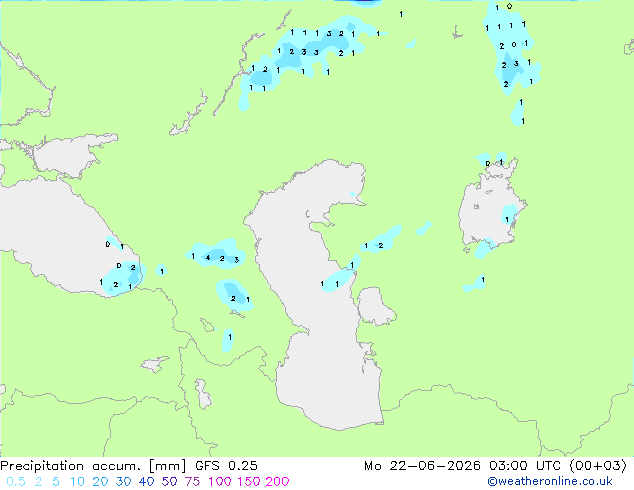The height and width of the screenshot is (490, 634).
Task: Choose the 40 mm legend value
Action: (x=146, y=482)
